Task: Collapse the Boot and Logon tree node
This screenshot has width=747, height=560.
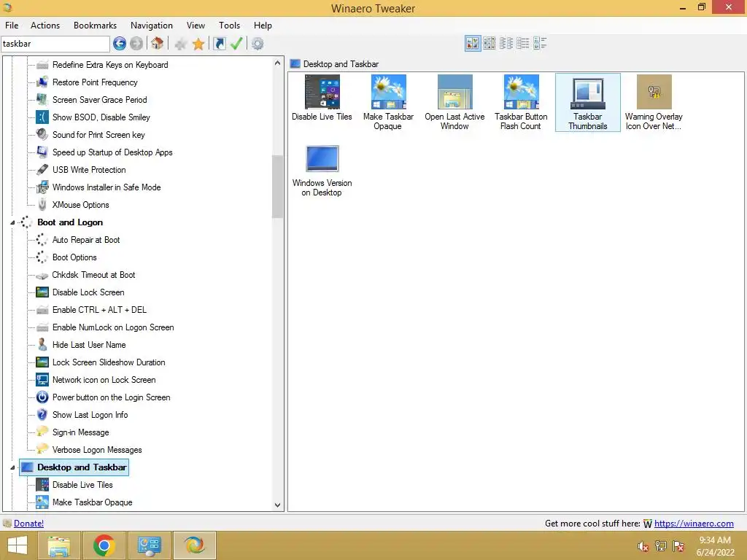Action: 13,222
